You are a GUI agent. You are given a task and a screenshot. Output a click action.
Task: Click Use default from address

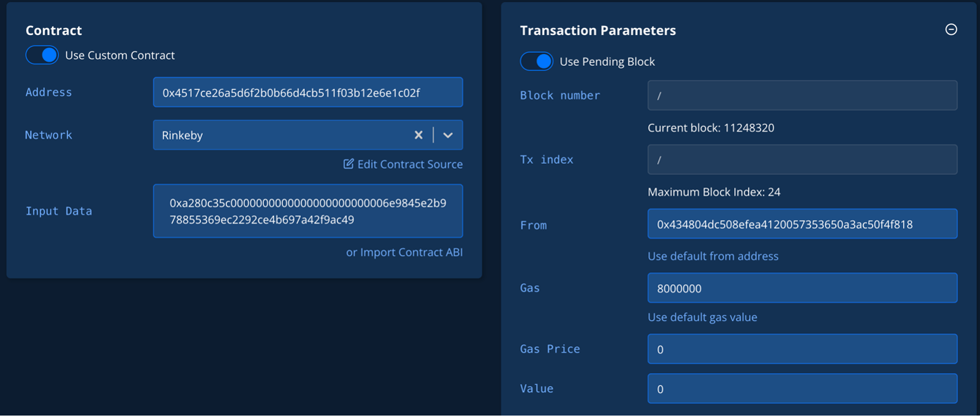[713, 256]
